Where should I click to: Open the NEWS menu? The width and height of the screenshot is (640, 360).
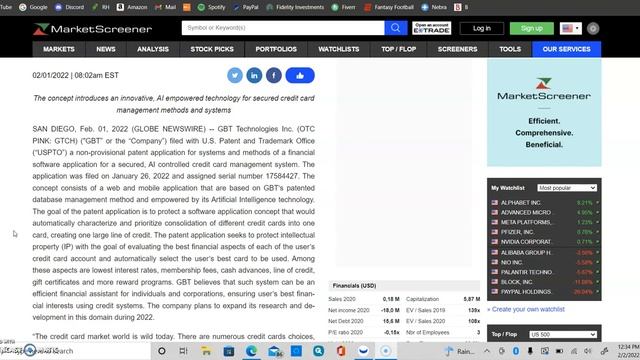click(x=106, y=49)
